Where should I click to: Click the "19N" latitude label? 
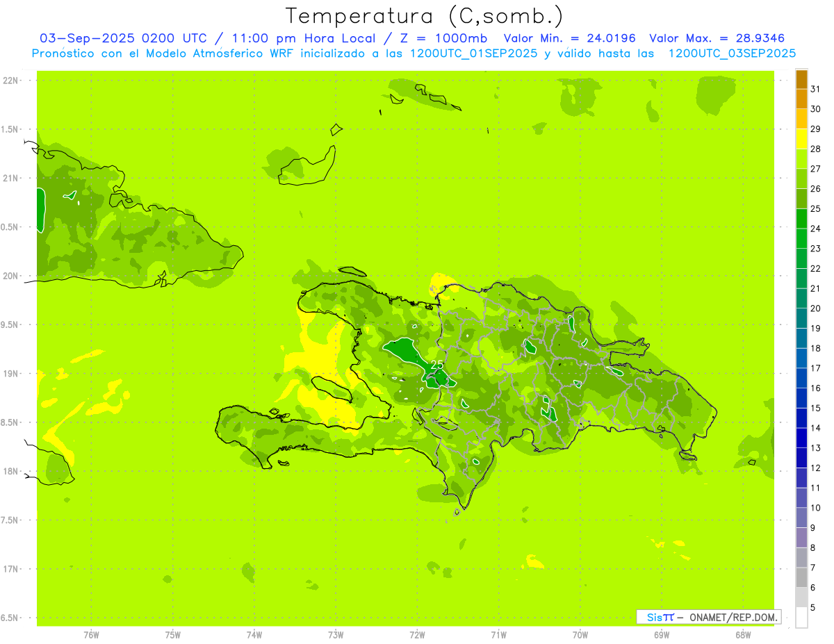coord(10,374)
